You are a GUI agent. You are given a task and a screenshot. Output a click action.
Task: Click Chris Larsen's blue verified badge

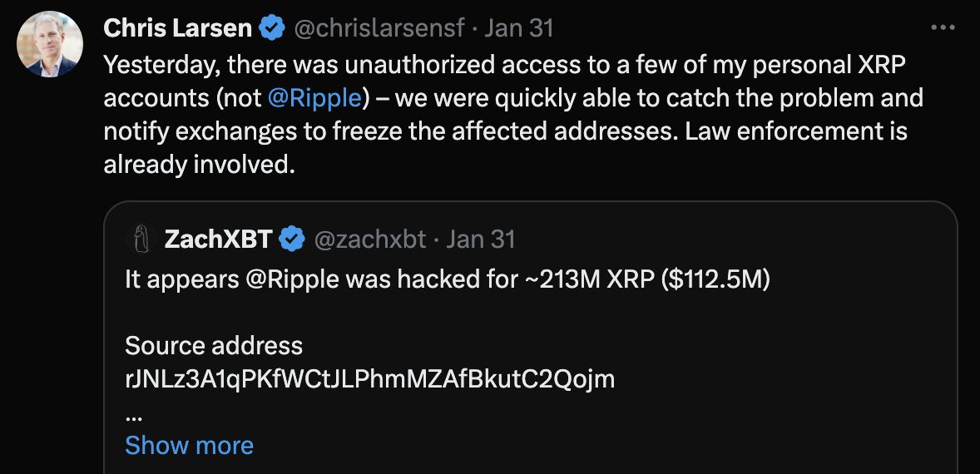272,28
